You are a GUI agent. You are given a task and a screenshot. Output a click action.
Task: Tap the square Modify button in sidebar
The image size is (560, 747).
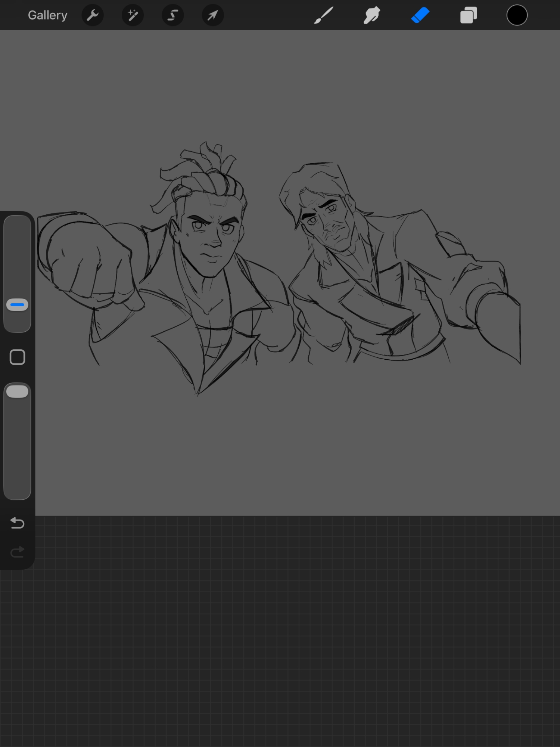coord(17,357)
